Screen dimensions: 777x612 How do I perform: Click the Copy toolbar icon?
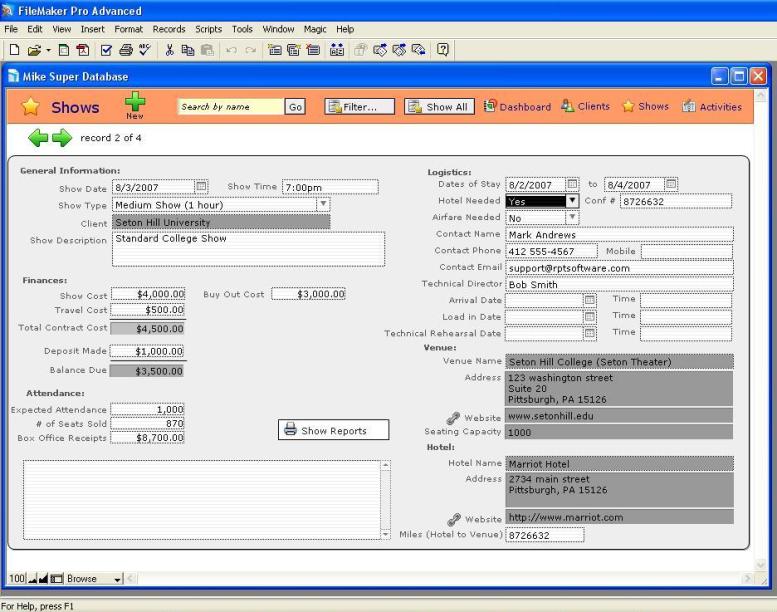188,50
